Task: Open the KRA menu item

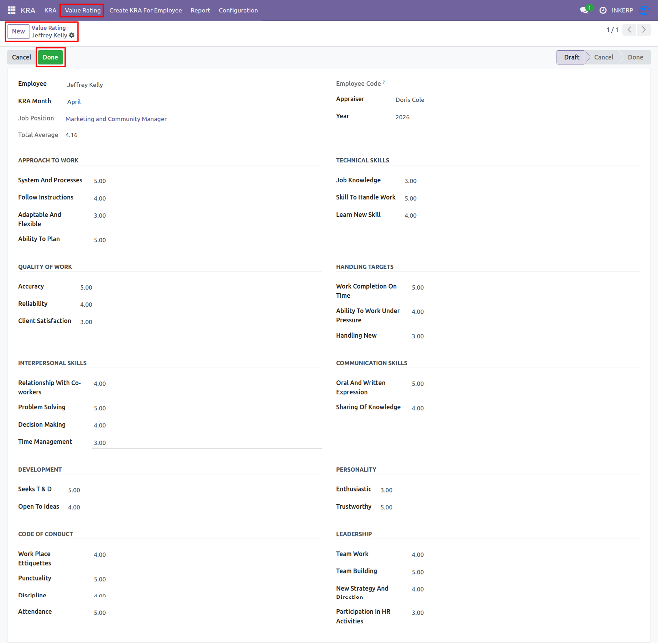Action: pos(50,10)
